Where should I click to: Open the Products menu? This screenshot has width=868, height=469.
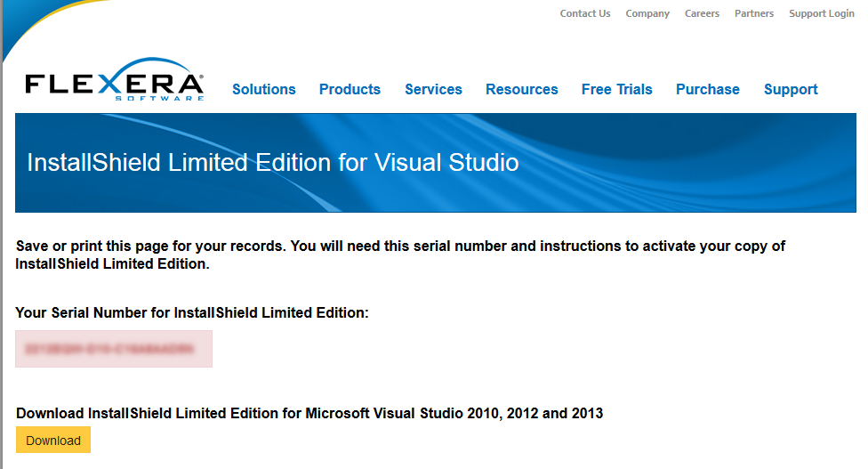pyautogui.click(x=350, y=89)
